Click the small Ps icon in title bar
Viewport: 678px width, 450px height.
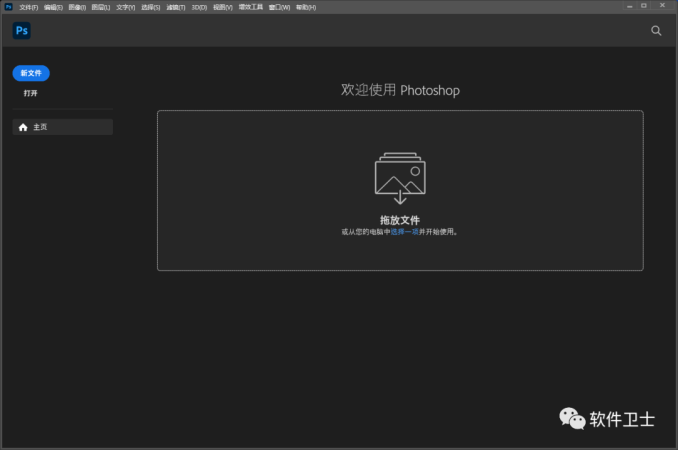click(9, 7)
